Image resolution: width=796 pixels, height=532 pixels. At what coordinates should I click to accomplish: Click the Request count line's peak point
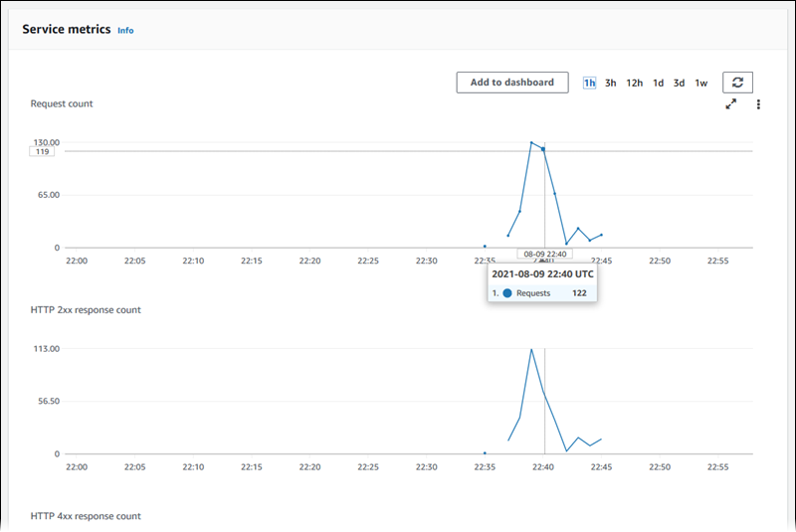coord(531,142)
